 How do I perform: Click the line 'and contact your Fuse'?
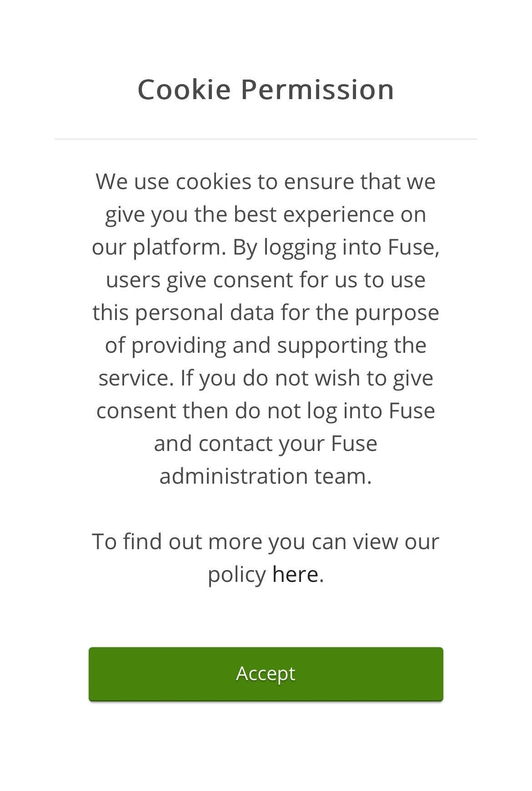(x=266, y=444)
